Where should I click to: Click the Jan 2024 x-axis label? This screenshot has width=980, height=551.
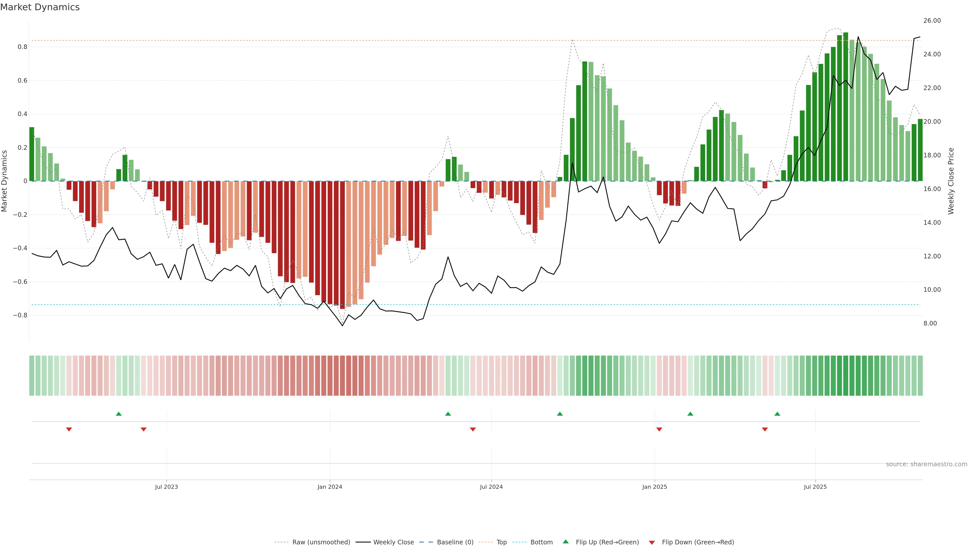coord(330,487)
